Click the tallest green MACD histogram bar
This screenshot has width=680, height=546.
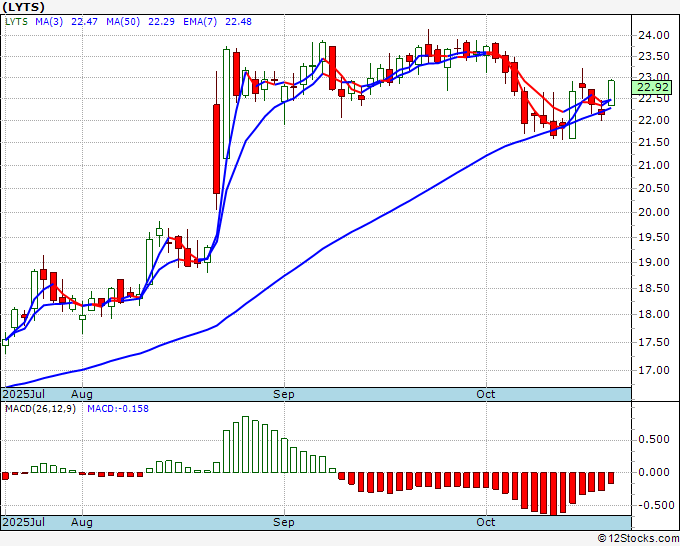coord(245,445)
